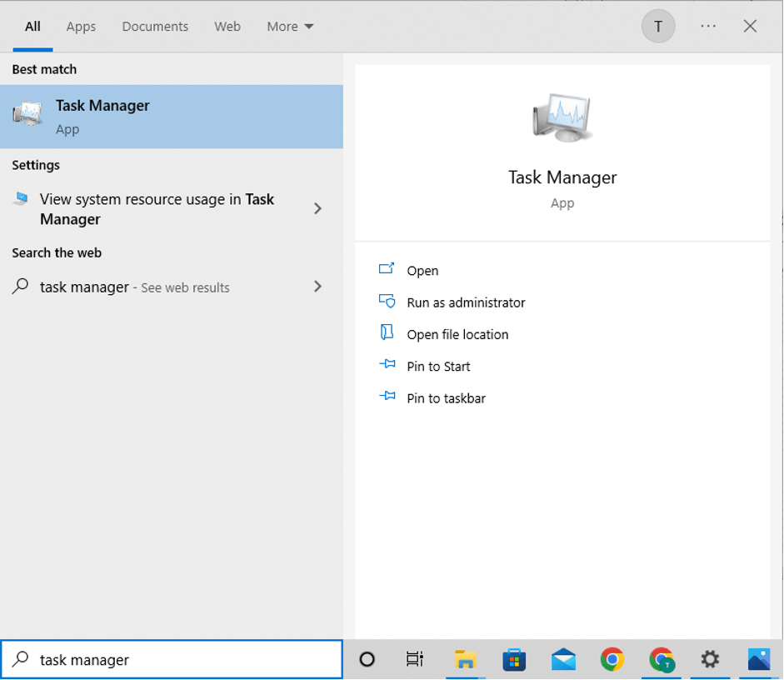The height and width of the screenshot is (680, 784).
Task: Click the Open file location icon
Action: [x=387, y=332]
